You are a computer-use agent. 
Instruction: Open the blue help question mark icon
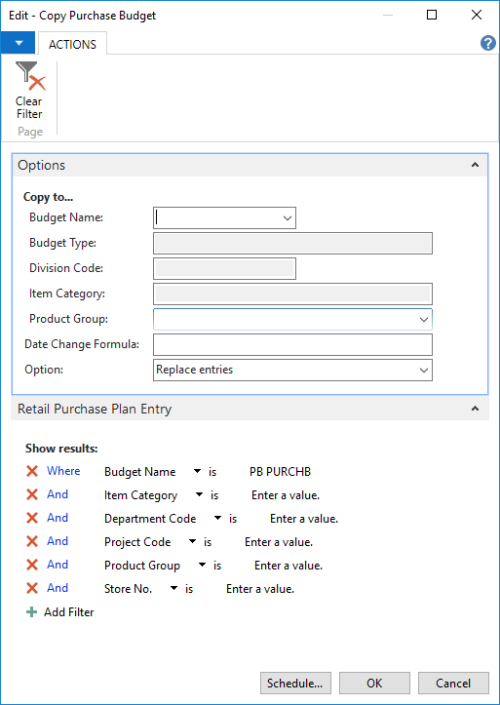(488, 44)
